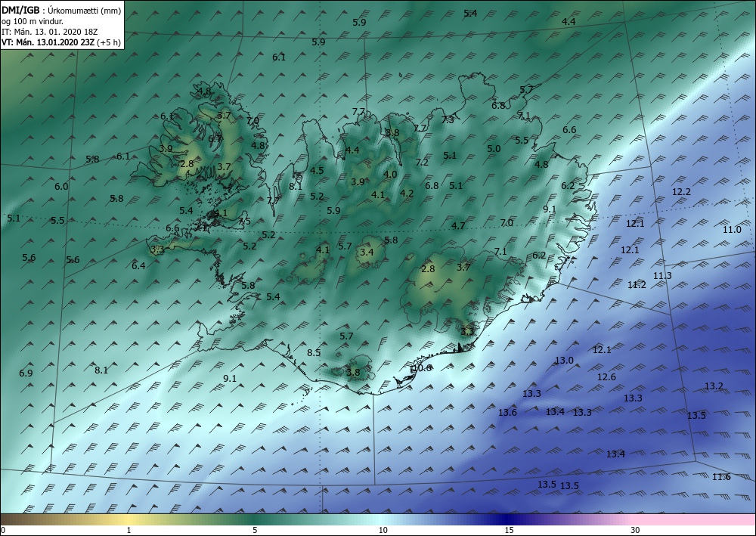
Task: Click the 6.9 value on the map
Action: tap(26, 373)
